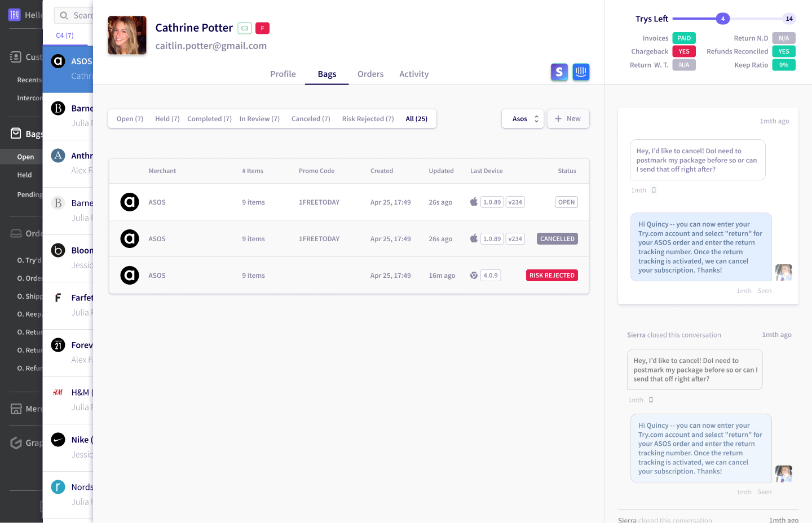Click the ASOS logo in the RISK REJECTED row
The image size is (812, 523).
[x=130, y=275]
